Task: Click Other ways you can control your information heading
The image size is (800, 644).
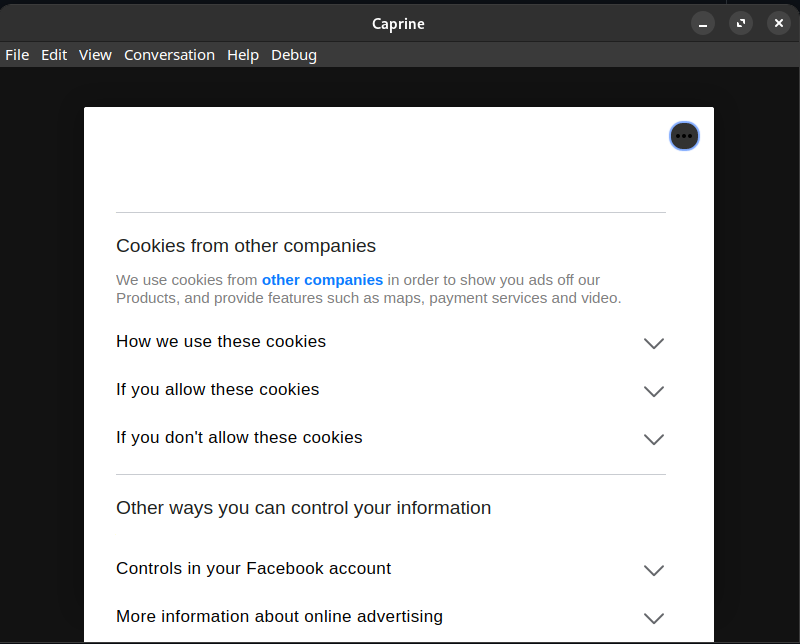Action: click(303, 508)
